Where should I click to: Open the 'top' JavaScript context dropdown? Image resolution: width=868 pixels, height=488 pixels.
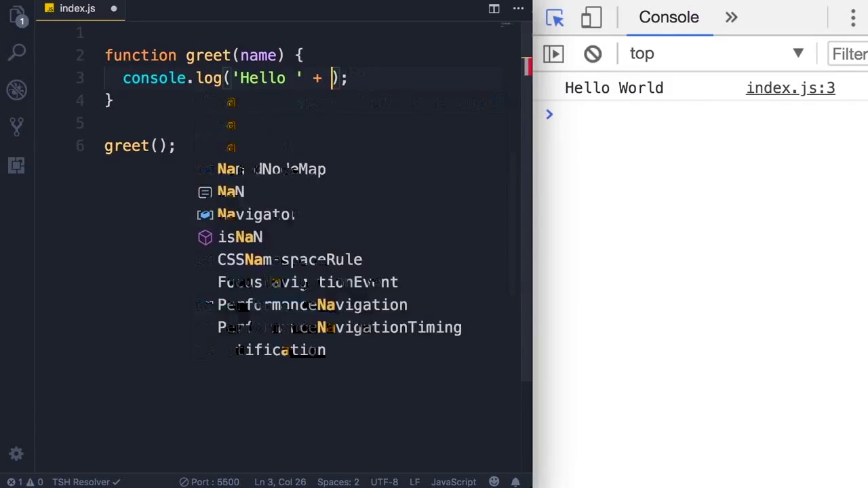point(716,54)
